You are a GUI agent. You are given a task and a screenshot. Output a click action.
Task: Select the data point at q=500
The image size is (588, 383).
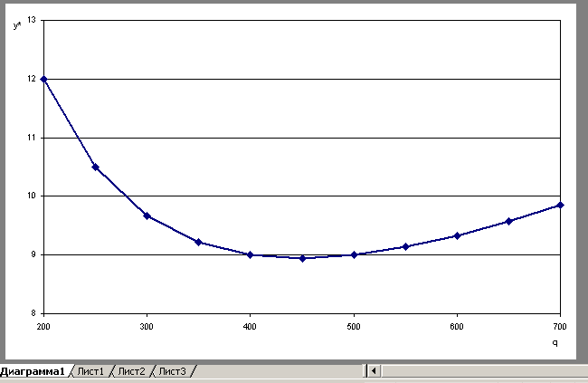[354, 255]
